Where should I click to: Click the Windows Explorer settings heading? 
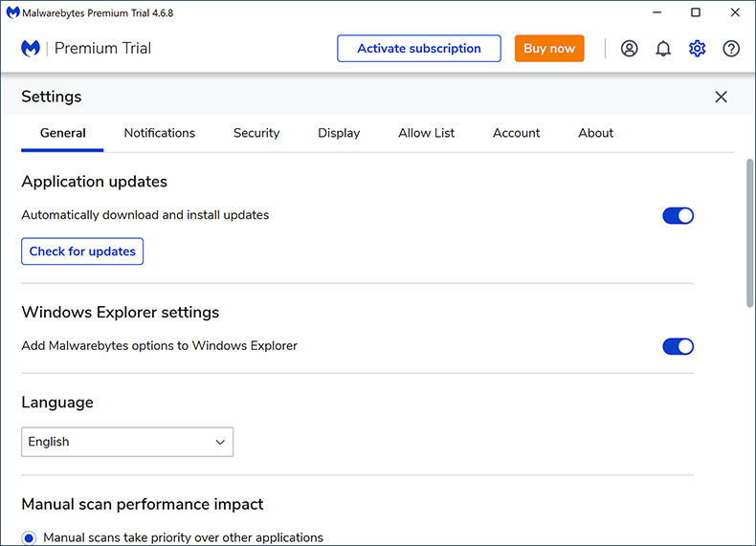click(120, 313)
